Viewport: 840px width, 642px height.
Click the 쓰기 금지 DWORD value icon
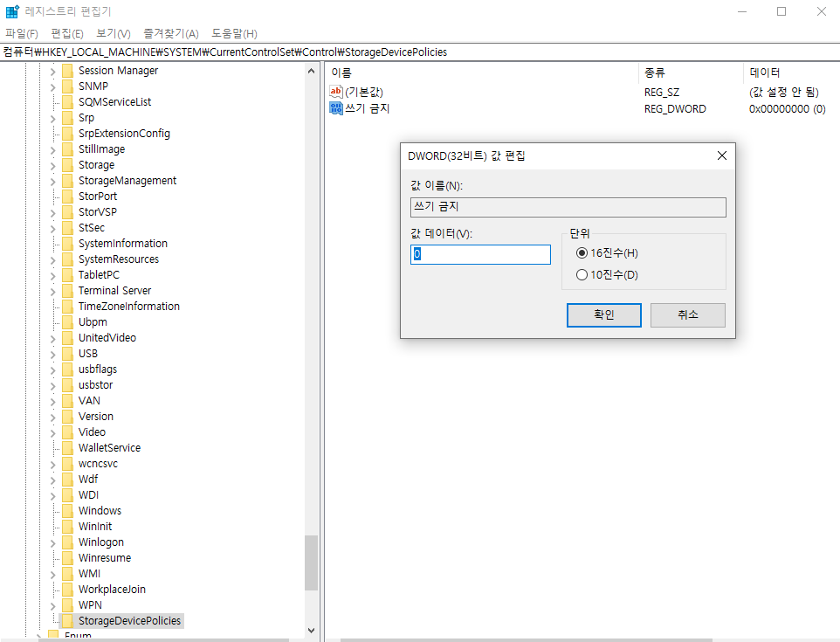[336, 108]
